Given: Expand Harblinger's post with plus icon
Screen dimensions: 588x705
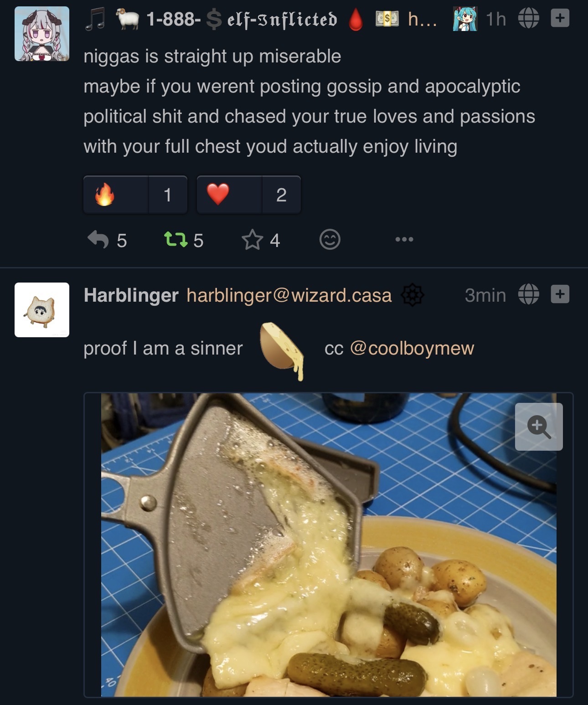Looking at the screenshot, I should [x=560, y=294].
